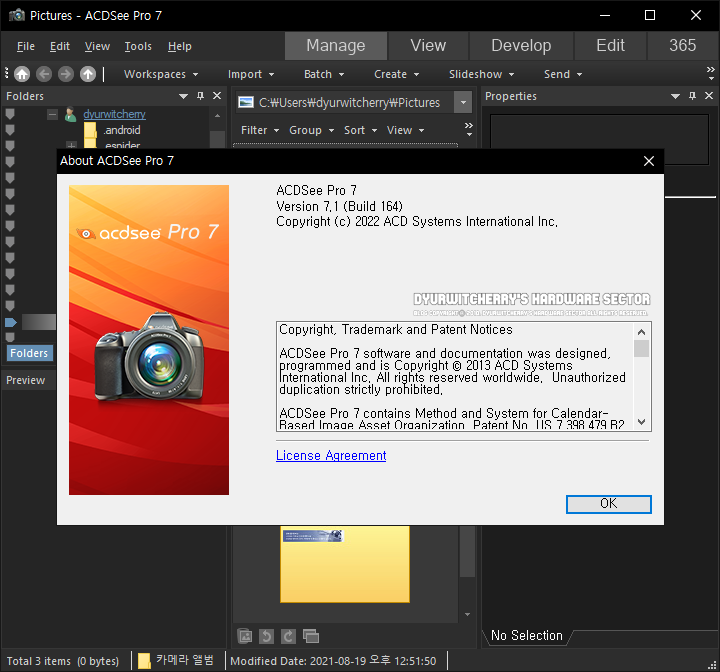Image resolution: width=720 pixels, height=672 pixels.
Task: Go up one folder with up arrow icon
Action: (x=88, y=74)
